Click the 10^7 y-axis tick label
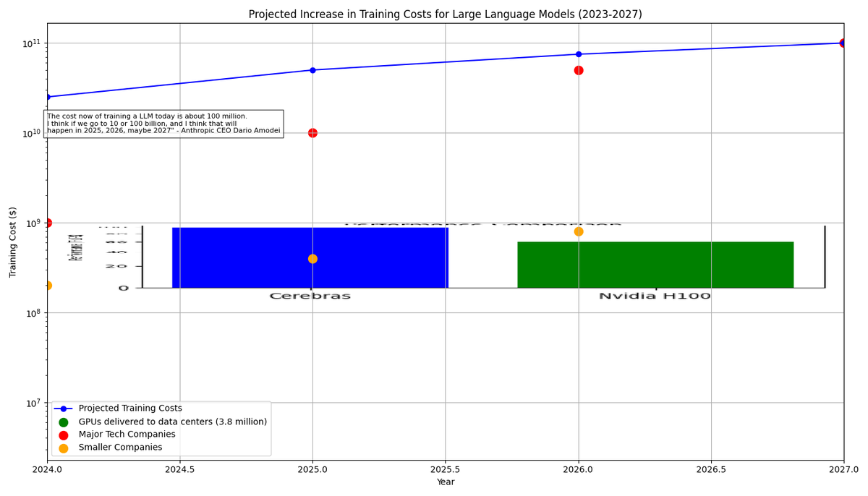The image size is (868, 496). pyautogui.click(x=33, y=403)
